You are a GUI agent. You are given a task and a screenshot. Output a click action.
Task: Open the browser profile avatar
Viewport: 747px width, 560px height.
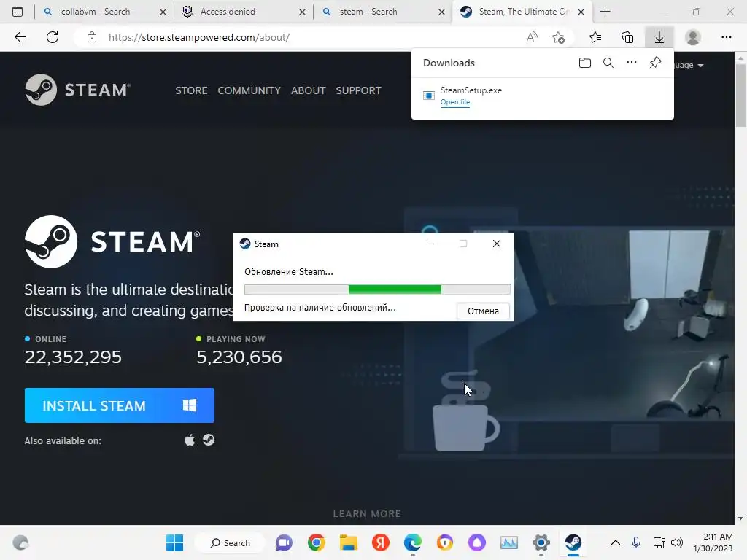[x=693, y=37]
